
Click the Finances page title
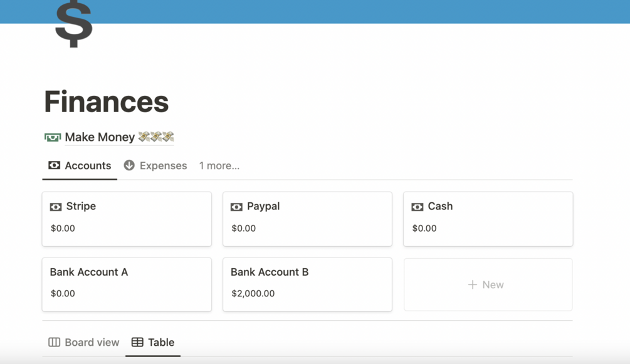pos(107,101)
